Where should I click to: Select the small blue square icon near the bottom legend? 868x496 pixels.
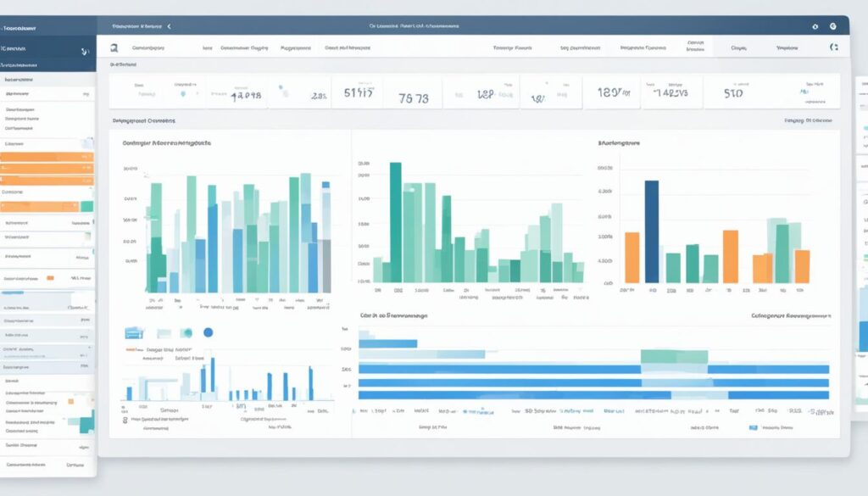(x=752, y=426)
